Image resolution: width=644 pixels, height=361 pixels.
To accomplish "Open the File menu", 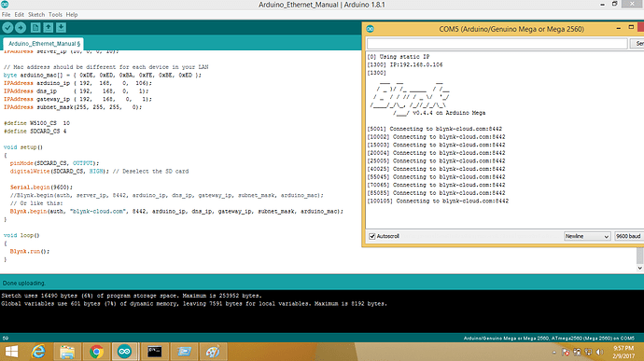I will pyautogui.click(x=7, y=14).
